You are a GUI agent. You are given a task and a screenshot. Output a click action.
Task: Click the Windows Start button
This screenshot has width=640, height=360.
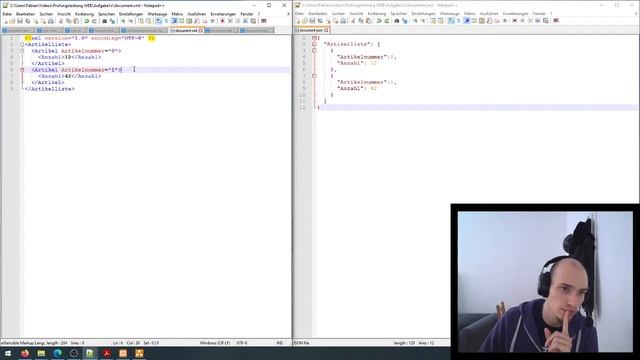coord(8,353)
